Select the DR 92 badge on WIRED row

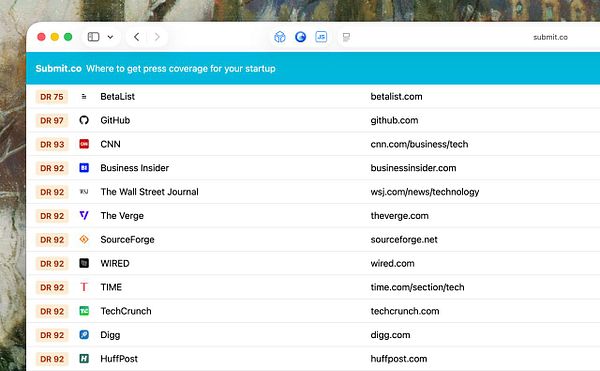(x=52, y=264)
